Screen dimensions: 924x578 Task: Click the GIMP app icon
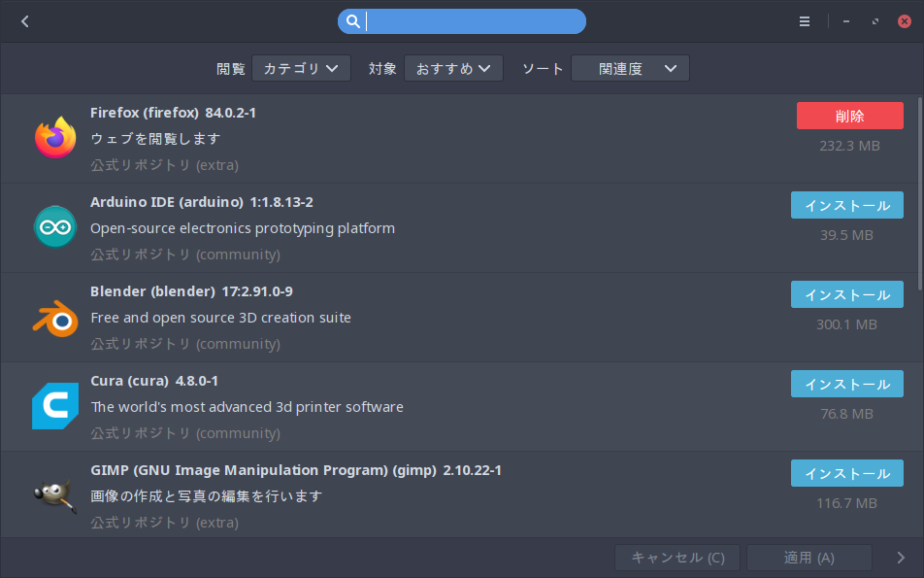(55, 495)
